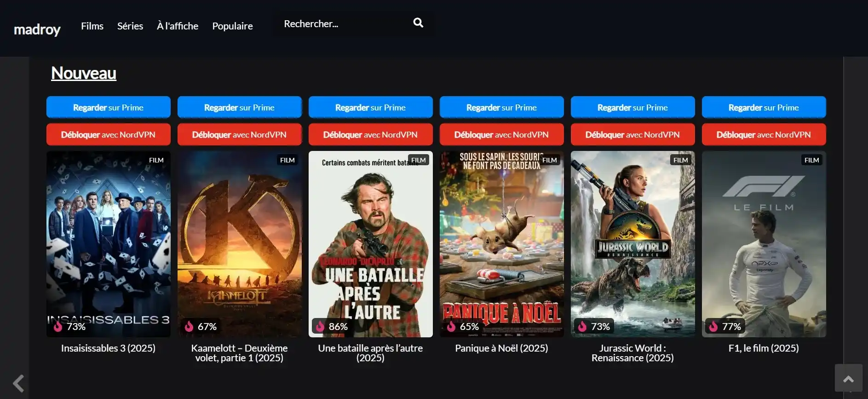The height and width of the screenshot is (399, 868).
Task: Click the scroll-to-top arrow button
Action: point(848,378)
